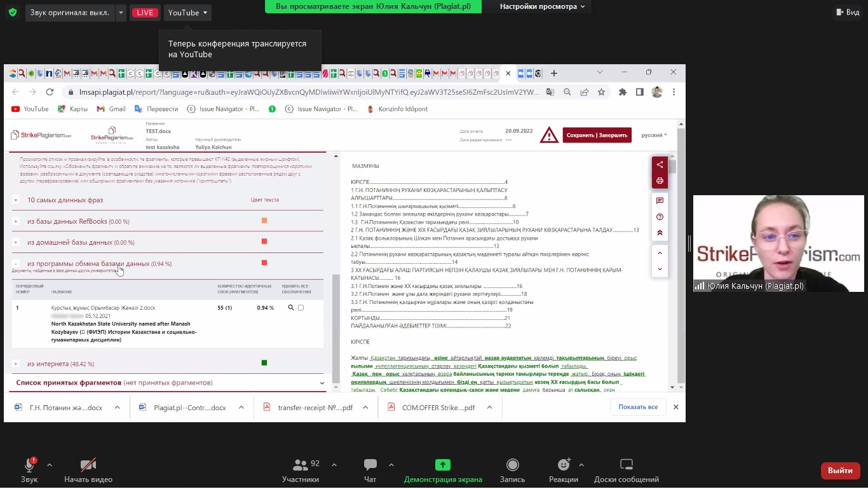Expand the 'из домашней базы данных' section
The image size is (868, 489).
click(16, 242)
